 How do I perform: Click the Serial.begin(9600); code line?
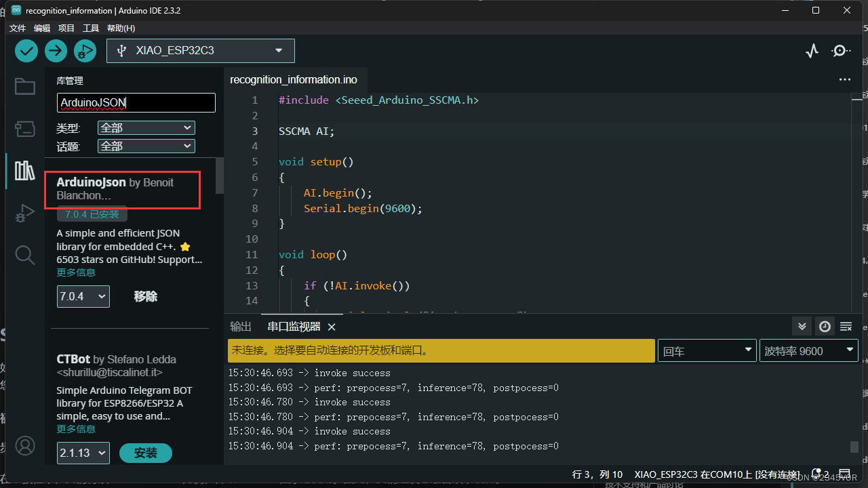click(363, 208)
